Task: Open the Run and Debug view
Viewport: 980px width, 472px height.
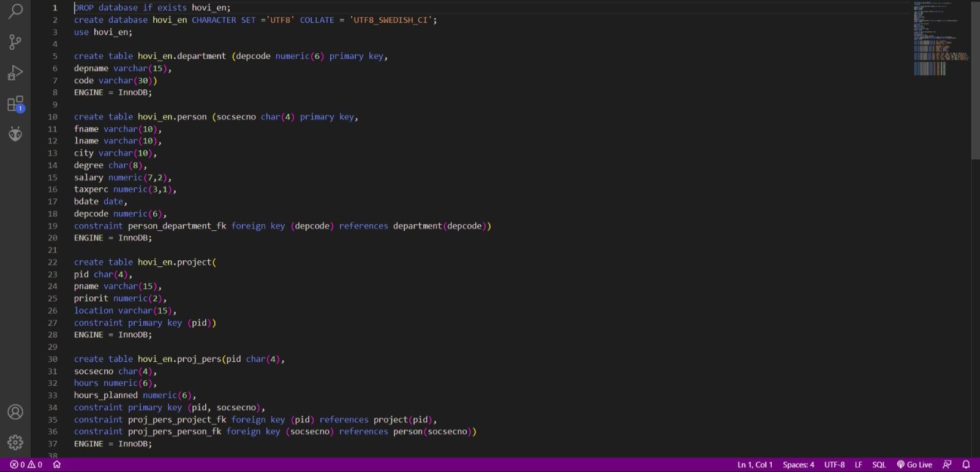Action: click(x=15, y=73)
